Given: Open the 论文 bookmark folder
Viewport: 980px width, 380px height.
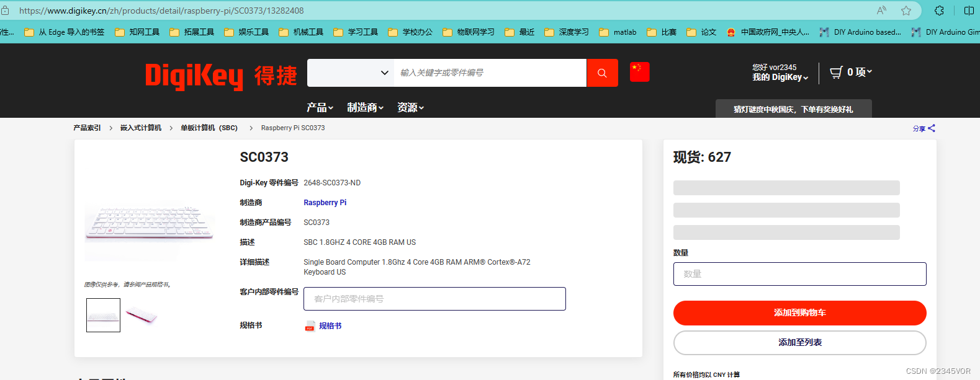Looking at the screenshot, I should click(701, 32).
